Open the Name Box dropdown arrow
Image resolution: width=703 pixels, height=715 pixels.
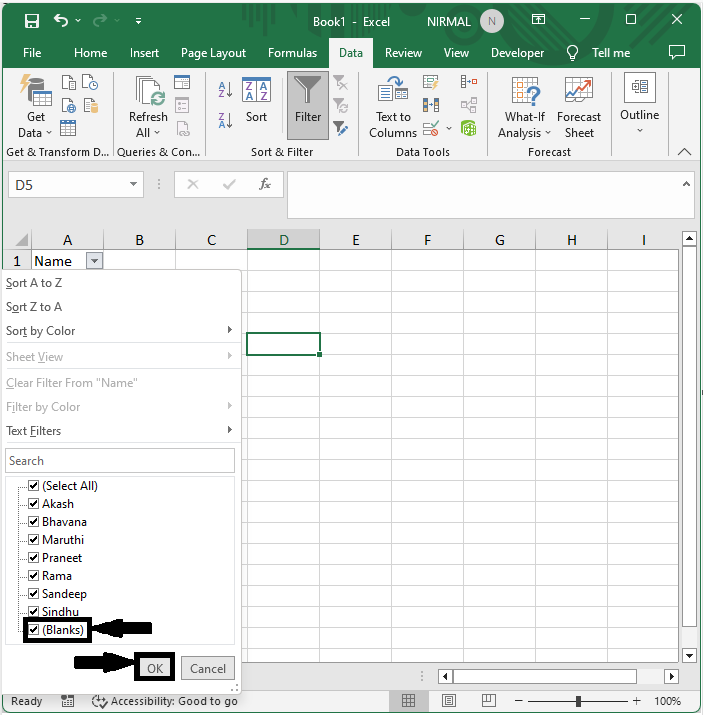pyautogui.click(x=133, y=184)
